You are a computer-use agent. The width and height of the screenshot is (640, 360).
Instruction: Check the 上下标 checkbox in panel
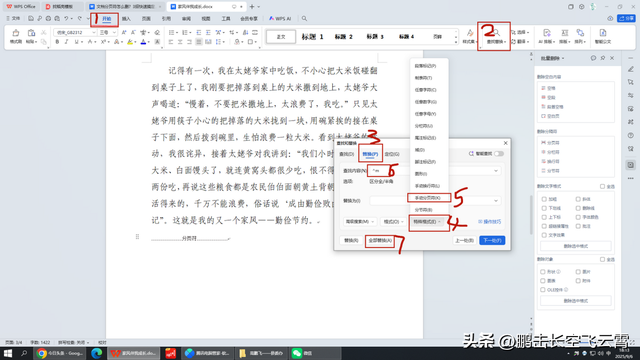(544, 217)
